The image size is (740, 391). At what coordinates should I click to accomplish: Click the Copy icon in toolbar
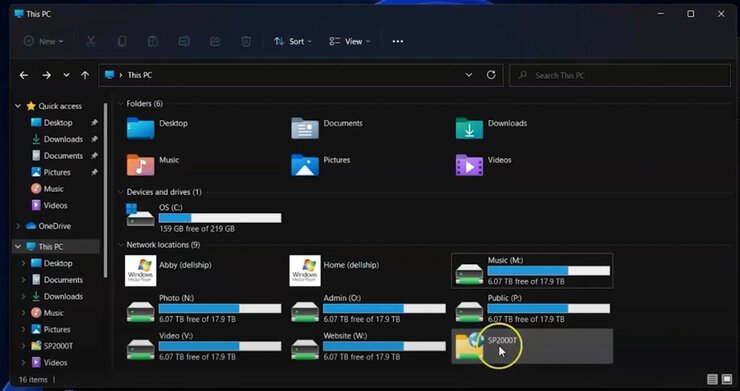coord(122,42)
